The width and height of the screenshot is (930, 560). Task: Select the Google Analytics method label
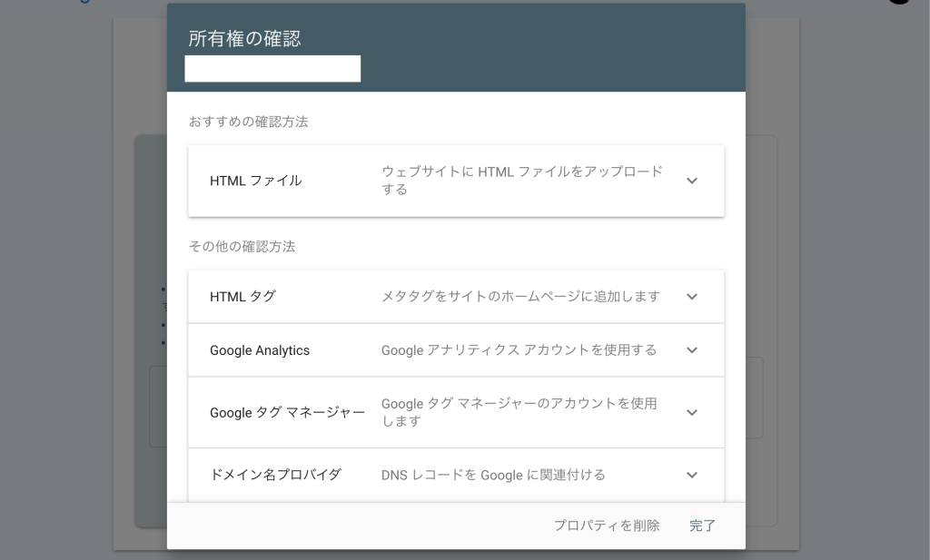point(260,350)
